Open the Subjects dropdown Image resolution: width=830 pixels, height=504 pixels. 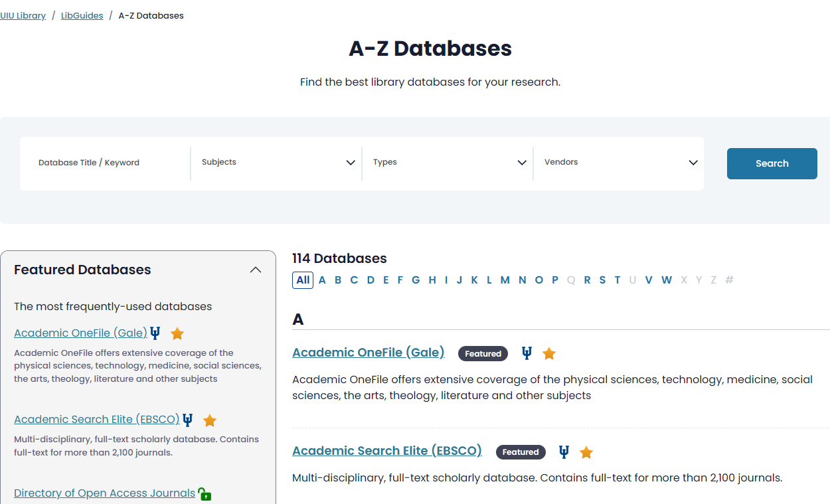276,163
